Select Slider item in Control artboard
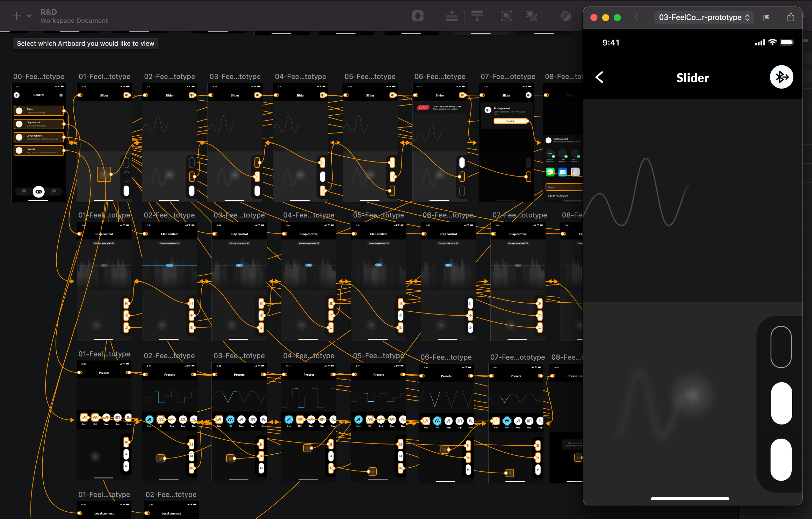The image size is (812, 519). click(x=39, y=111)
